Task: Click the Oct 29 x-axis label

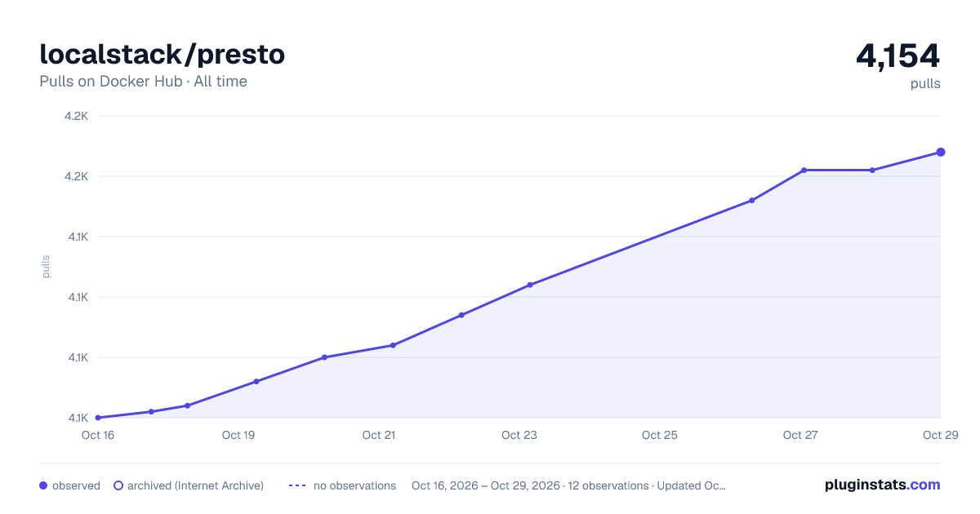Action: (939, 435)
